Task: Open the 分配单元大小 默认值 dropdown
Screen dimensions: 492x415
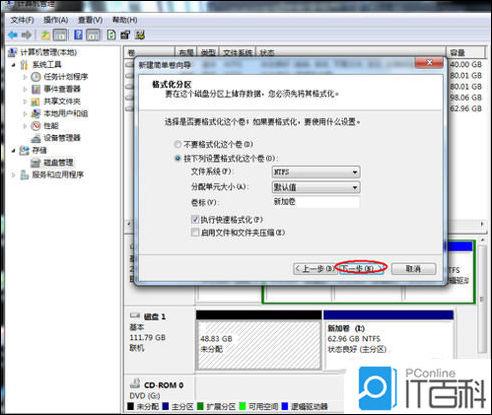Action: [x=316, y=187]
